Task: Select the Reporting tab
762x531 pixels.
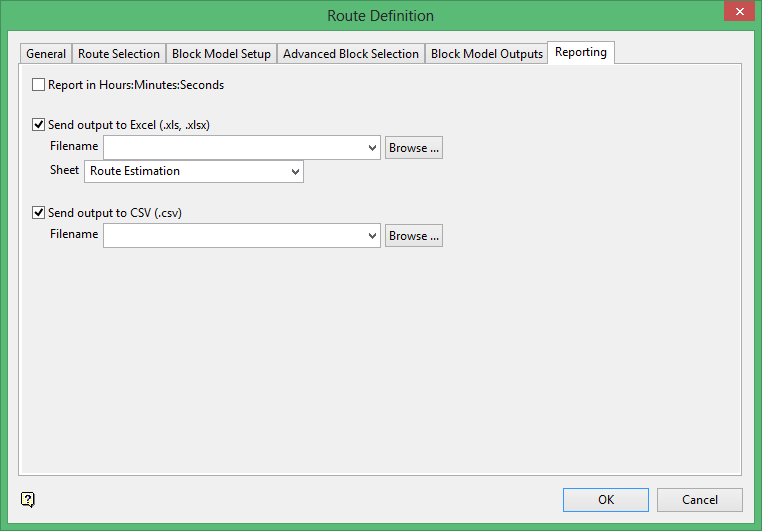Action: 581,52
